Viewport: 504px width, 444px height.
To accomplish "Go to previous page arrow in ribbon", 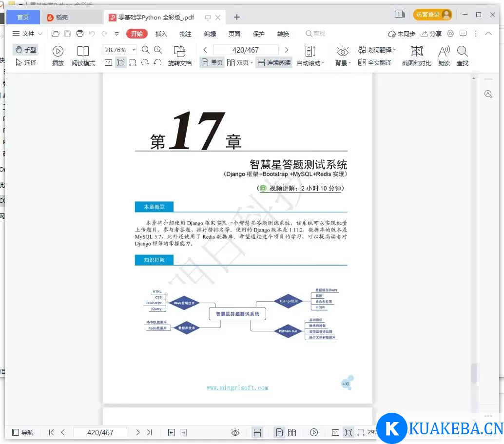I will (205, 50).
